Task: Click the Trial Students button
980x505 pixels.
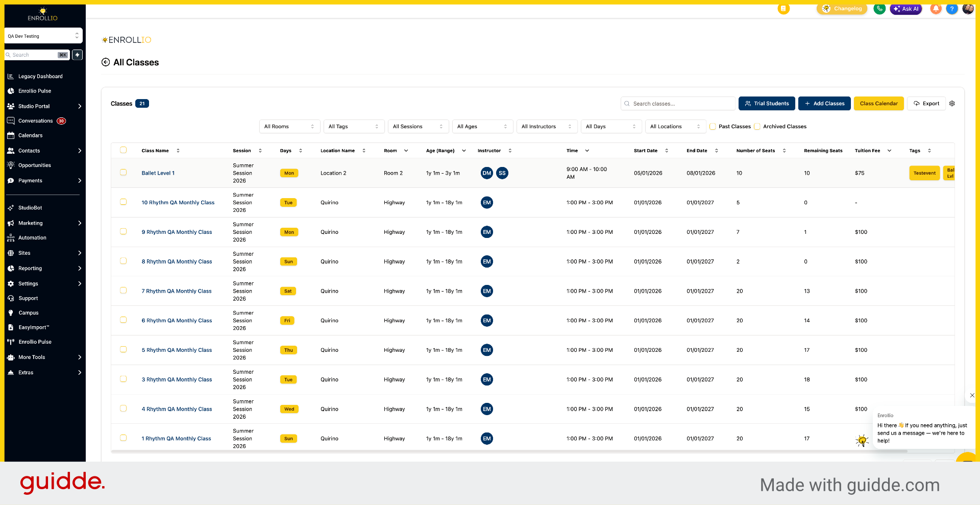Action: 767,104
